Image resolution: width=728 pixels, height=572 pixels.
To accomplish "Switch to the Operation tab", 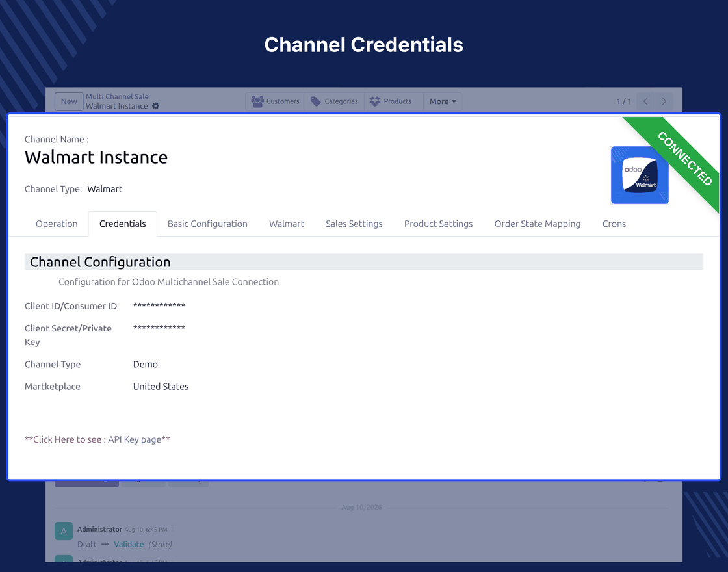I will (57, 224).
